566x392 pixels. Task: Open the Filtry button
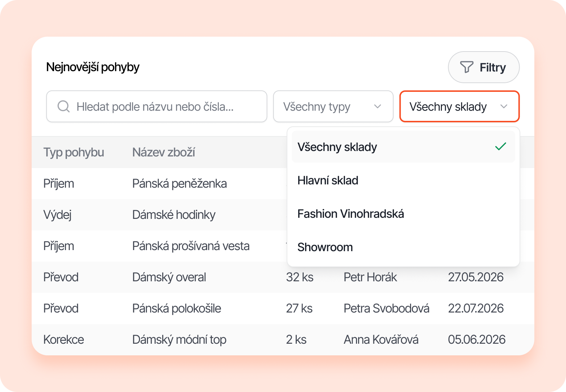(x=484, y=67)
